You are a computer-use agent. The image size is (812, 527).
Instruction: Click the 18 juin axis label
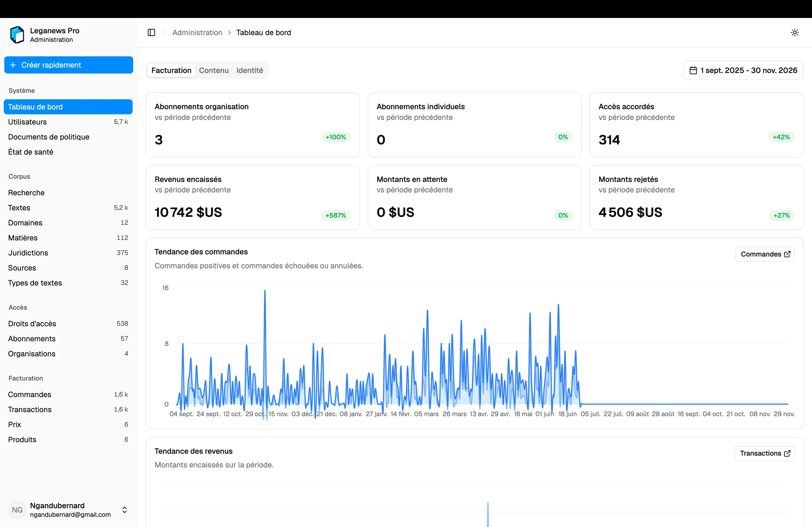pyautogui.click(x=567, y=414)
